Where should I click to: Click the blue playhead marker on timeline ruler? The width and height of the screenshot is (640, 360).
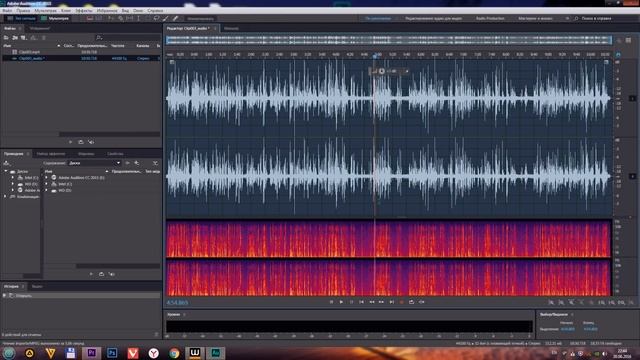click(x=375, y=55)
